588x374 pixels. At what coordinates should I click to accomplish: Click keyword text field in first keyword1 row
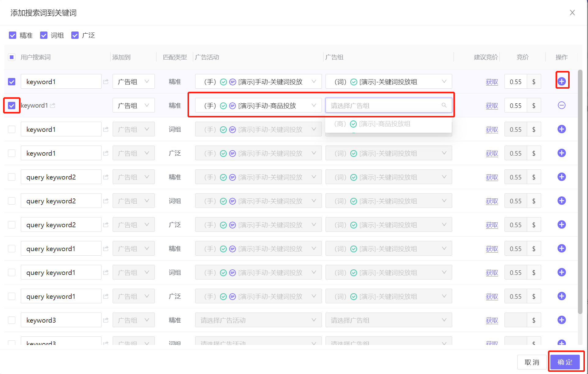[61, 82]
